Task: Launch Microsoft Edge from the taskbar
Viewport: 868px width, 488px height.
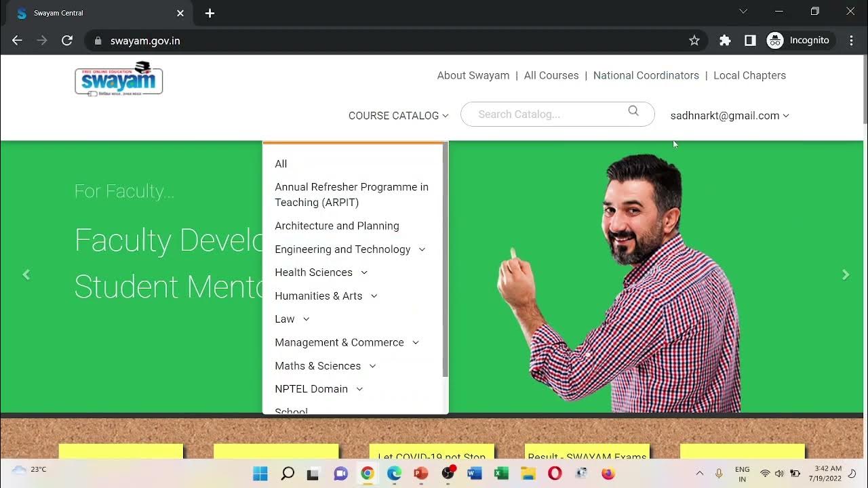Action: tap(394, 473)
